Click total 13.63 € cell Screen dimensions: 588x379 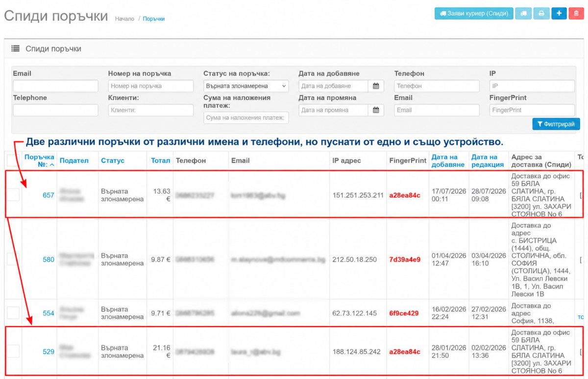161,195
